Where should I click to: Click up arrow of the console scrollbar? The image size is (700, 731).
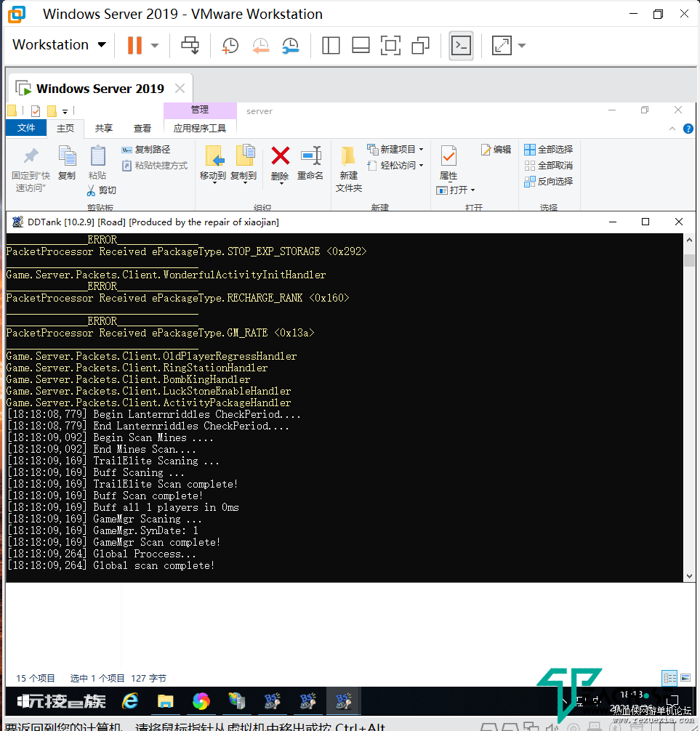pos(689,240)
